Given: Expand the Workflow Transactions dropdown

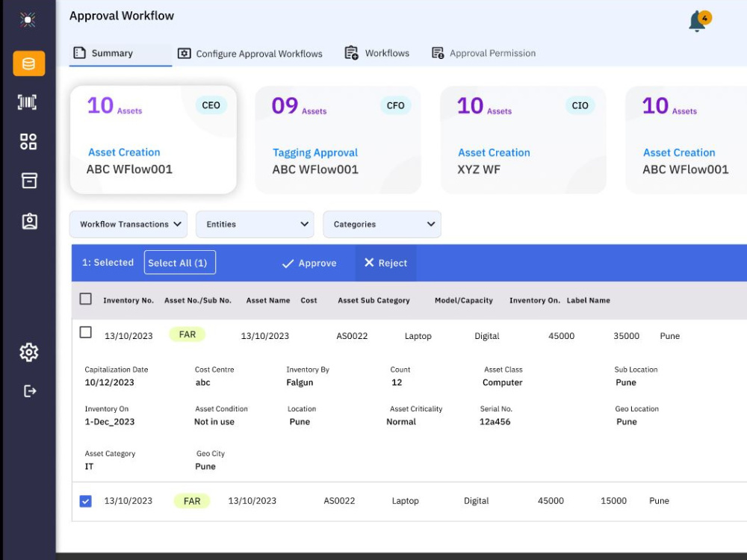Looking at the screenshot, I should pyautogui.click(x=128, y=224).
